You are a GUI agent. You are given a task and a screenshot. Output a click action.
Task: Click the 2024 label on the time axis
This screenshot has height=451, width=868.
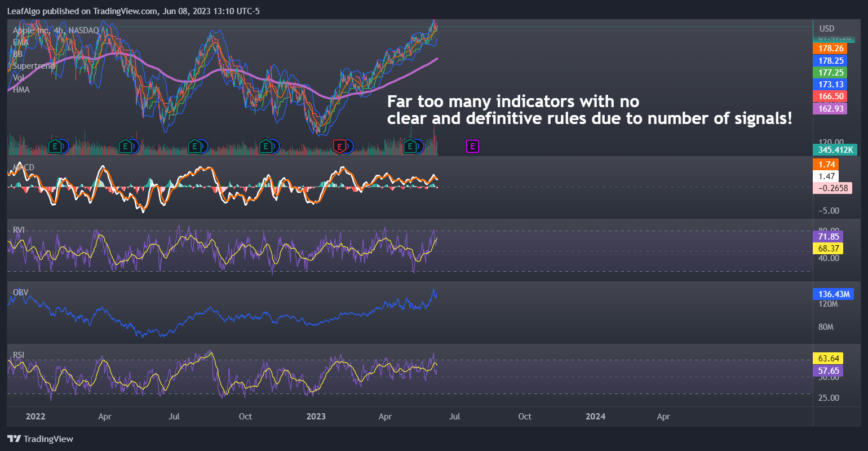pos(595,416)
